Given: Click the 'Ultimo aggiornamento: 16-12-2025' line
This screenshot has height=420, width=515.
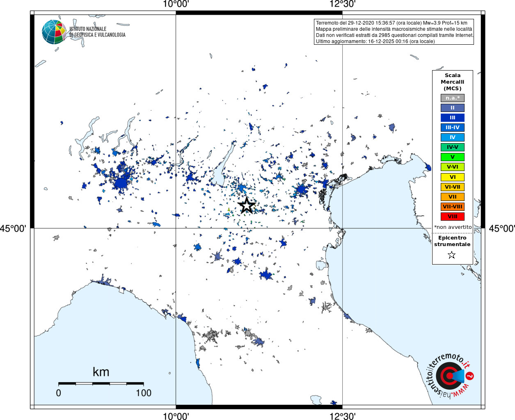Looking at the screenshot, I should (375, 41).
